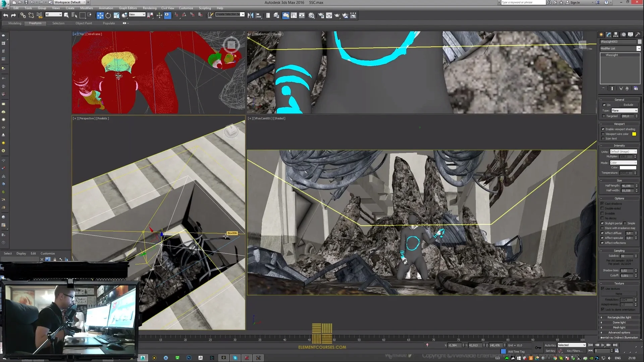Activate Select and Rotate tool
Image resolution: width=644 pixels, height=362 pixels.
coord(108,15)
